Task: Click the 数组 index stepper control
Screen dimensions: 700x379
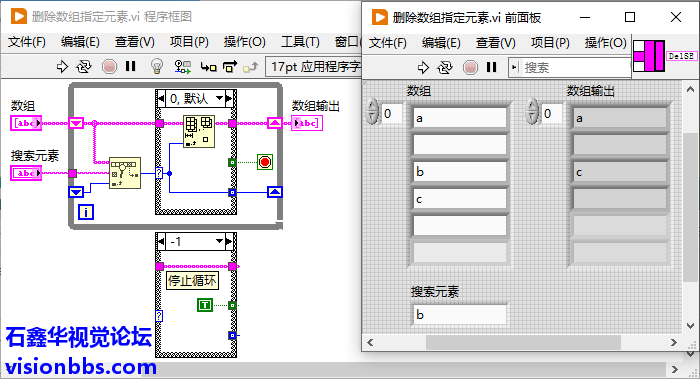Action: [x=372, y=112]
